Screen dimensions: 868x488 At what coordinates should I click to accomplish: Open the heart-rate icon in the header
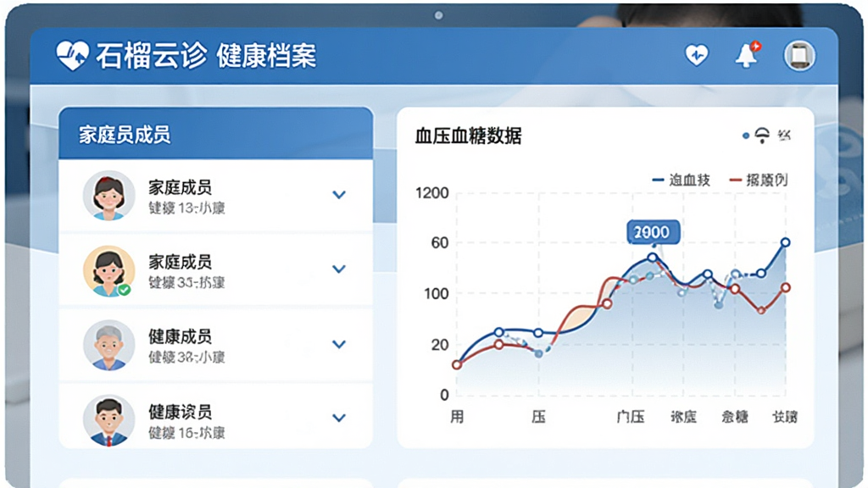pyautogui.click(x=697, y=55)
